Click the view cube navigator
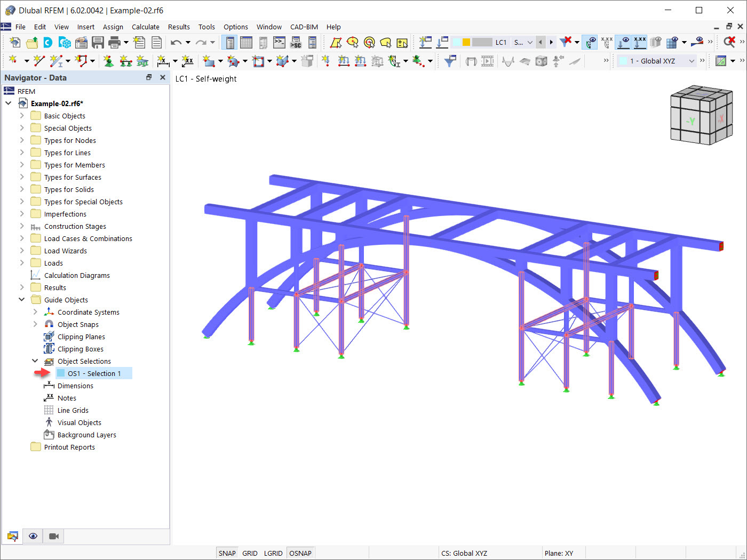 [x=701, y=115]
